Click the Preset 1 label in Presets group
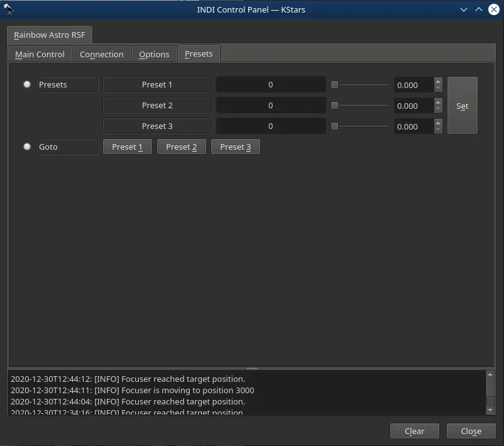 157,84
